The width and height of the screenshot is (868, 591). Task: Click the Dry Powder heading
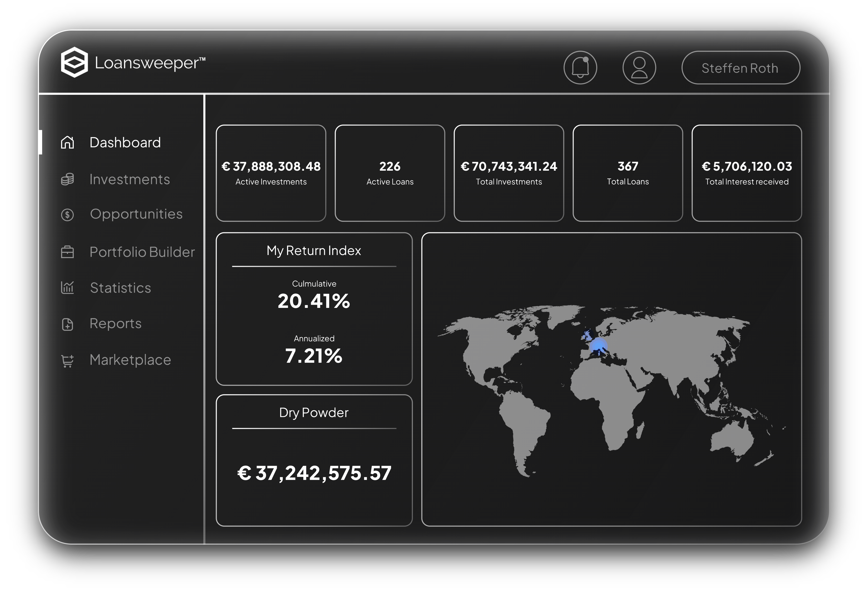point(314,413)
